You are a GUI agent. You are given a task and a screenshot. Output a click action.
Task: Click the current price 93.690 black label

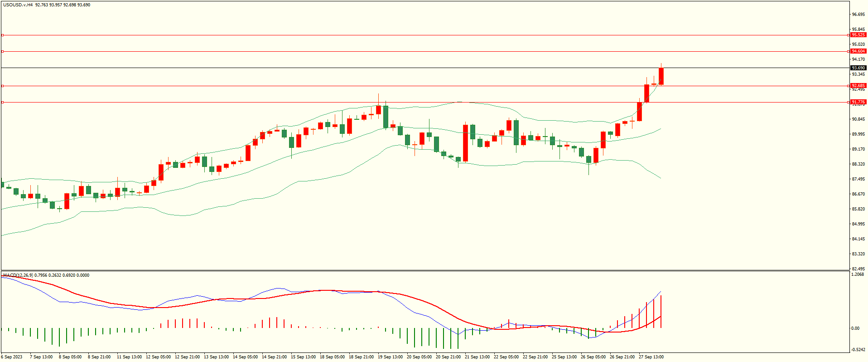pyautogui.click(x=858, y=68)
